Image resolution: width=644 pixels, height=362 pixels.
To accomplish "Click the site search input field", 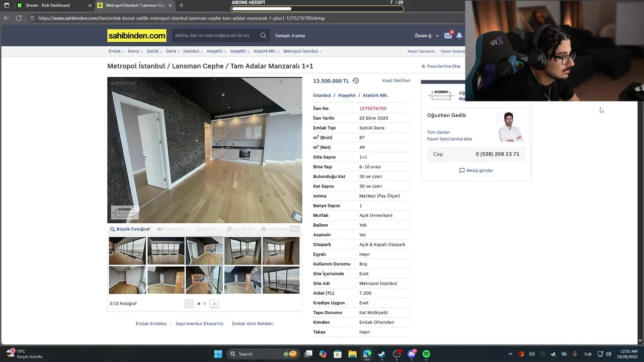I will [x=215, y=36].
